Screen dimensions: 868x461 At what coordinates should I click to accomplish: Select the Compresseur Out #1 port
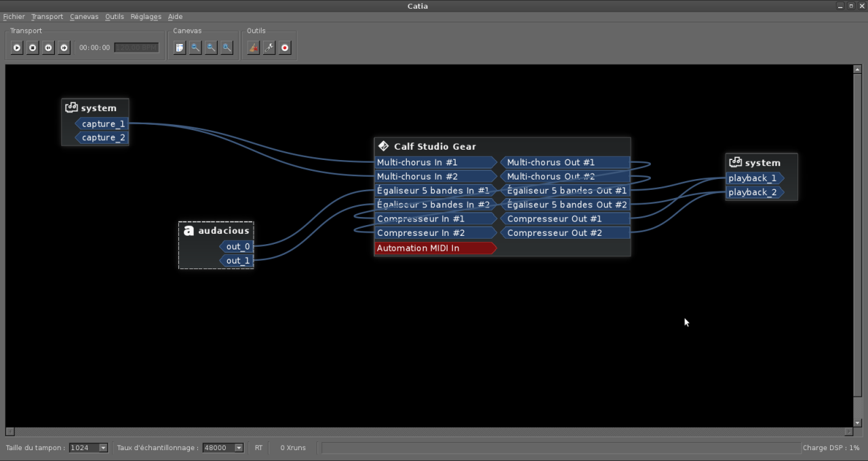pos(565,219)
